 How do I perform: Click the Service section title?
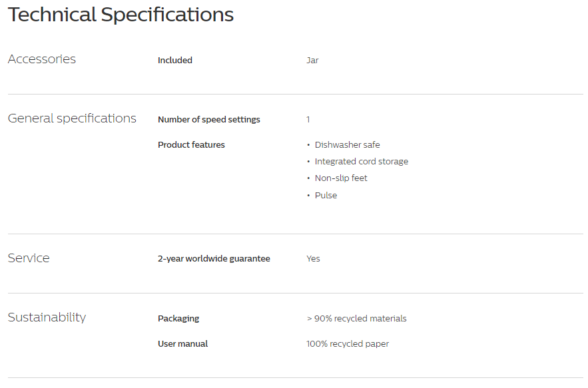29,258
